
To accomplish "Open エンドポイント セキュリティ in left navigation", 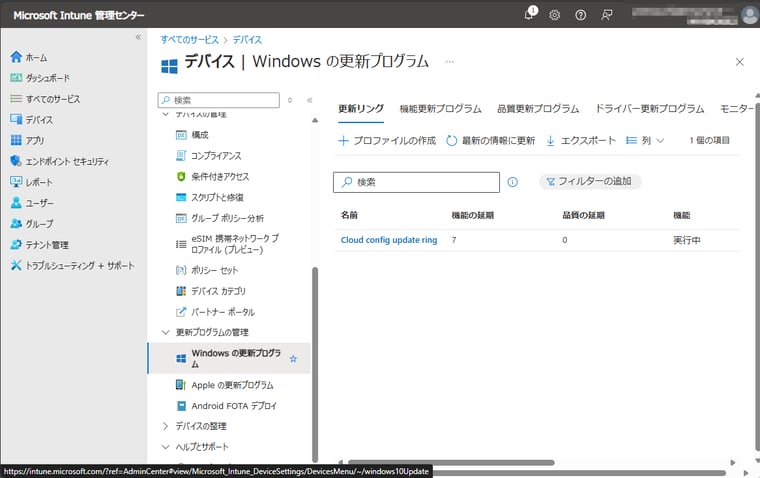I will point(67,161).
